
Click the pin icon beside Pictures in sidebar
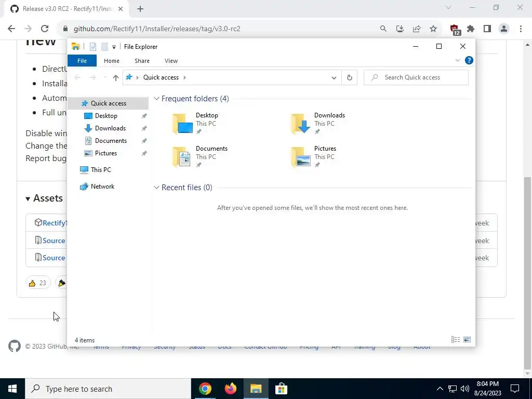[x=144, y=153]
